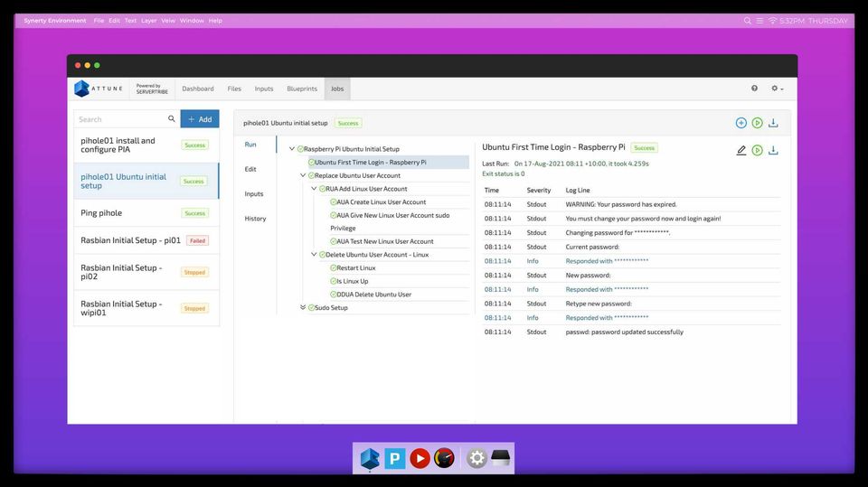Viewport: 868px width, 487px height.
Task: Select pihole01 Ubuntu initial setup job
Action: [146, 181]
